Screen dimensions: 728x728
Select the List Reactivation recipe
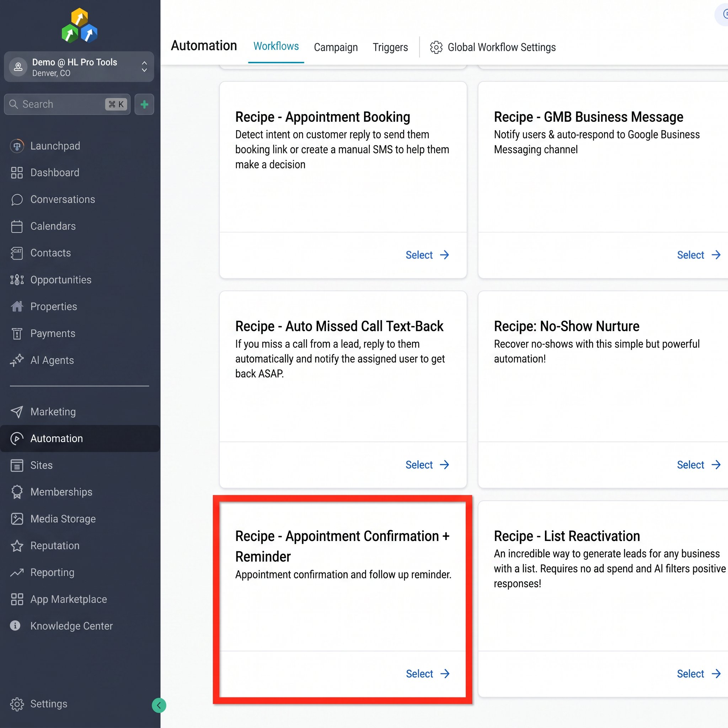coord(699,674)
